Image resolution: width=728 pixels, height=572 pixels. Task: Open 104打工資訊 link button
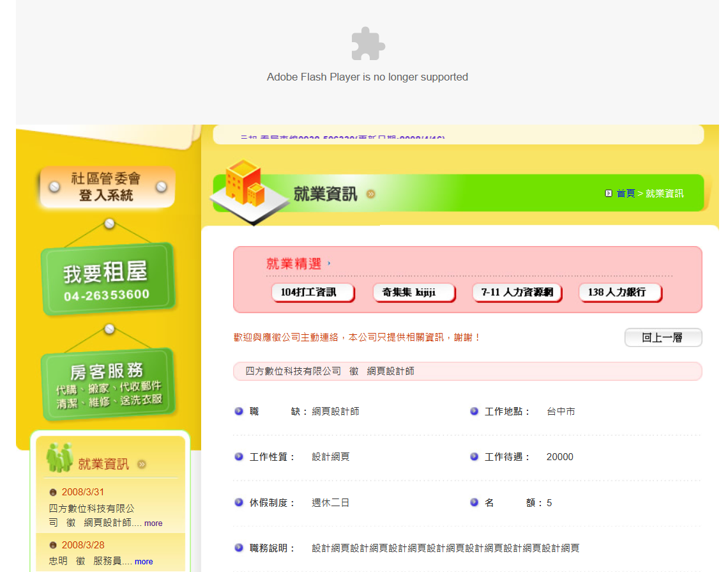[313, 293]
